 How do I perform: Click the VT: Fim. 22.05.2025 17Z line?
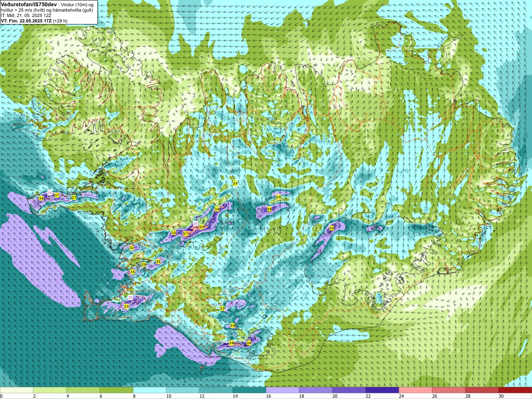click(x=34, y=21)
